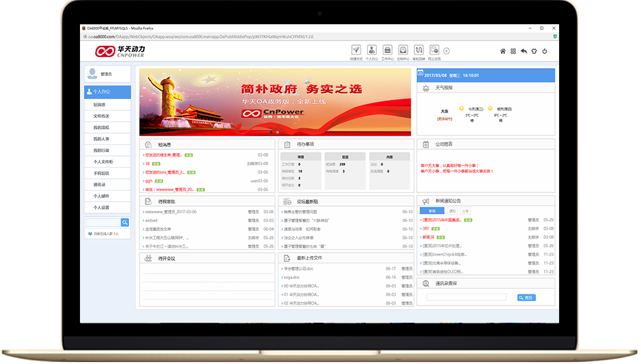641x364 pixels.
Task: Click the 待办事项 clipboard icon
Action: [287, 144]
